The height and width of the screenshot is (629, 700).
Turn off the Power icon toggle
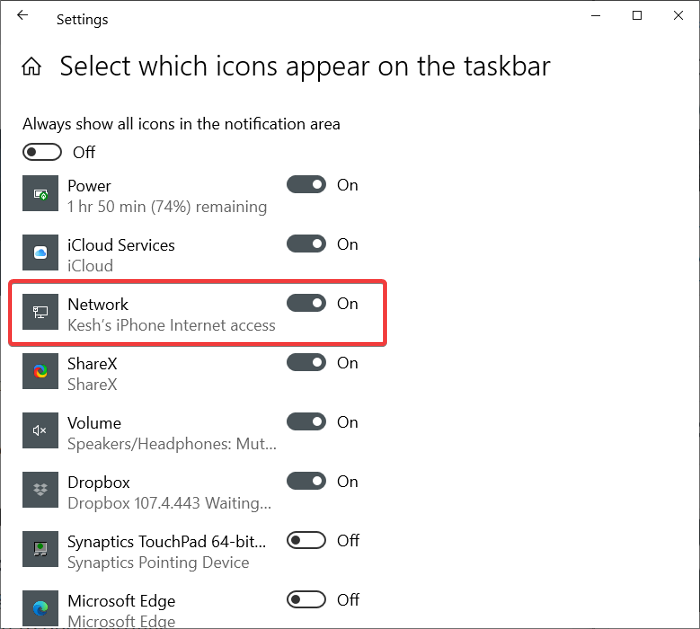[x=306, y=185]
